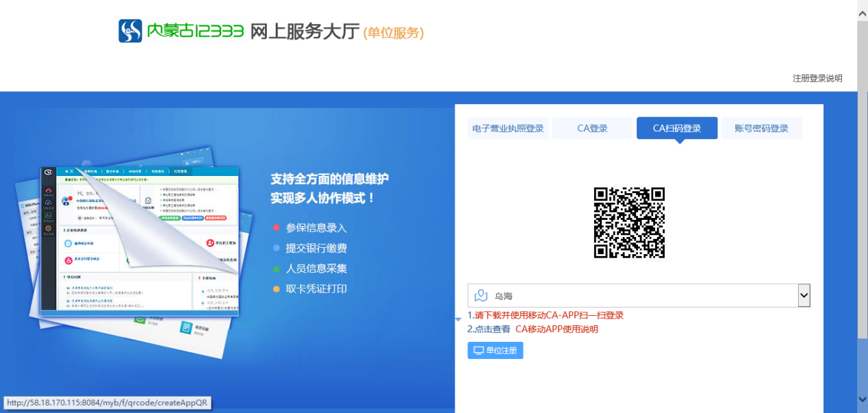This screenshot has width=868, height=413.
Task: Click the small blue triangle beside instructions
Action: (x=459, y=320)
